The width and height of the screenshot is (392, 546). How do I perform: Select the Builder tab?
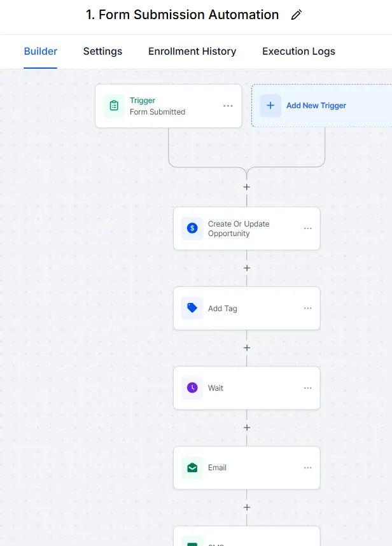point(41,52)
